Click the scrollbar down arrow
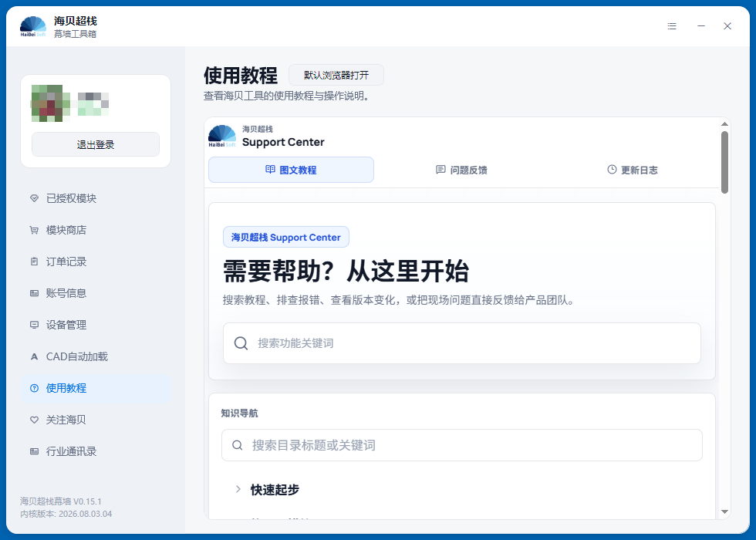 click(724, 511)
